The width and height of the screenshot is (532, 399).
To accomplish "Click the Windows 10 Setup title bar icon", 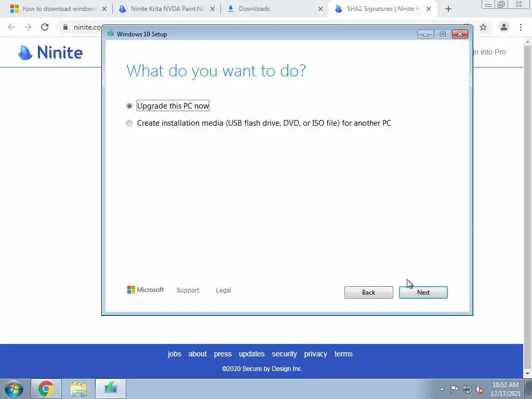I will [x=110, y=33].
